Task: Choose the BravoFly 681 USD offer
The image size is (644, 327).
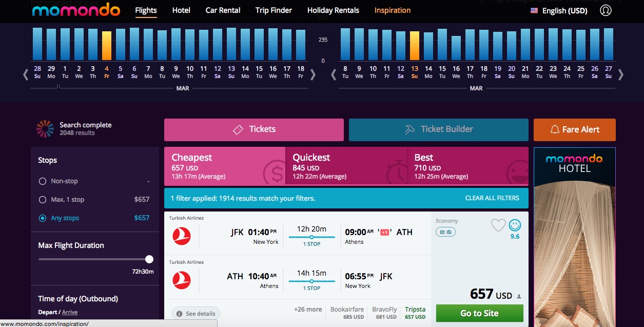Action: pyautogui.click(x=384, y=313)
